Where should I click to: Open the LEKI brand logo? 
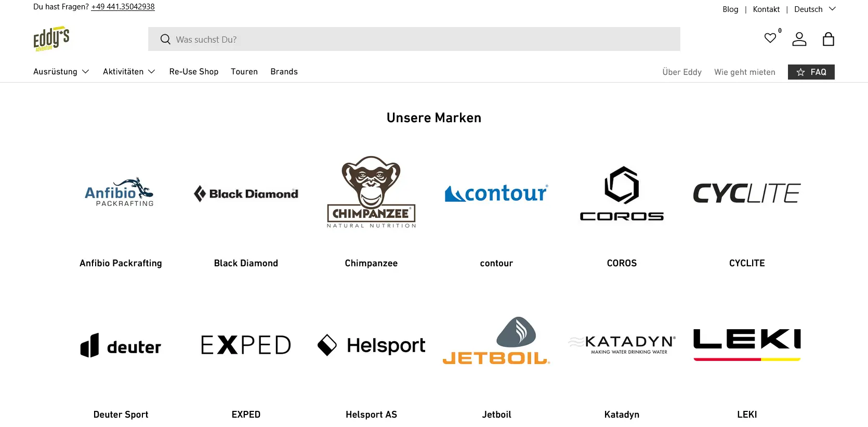747,344
